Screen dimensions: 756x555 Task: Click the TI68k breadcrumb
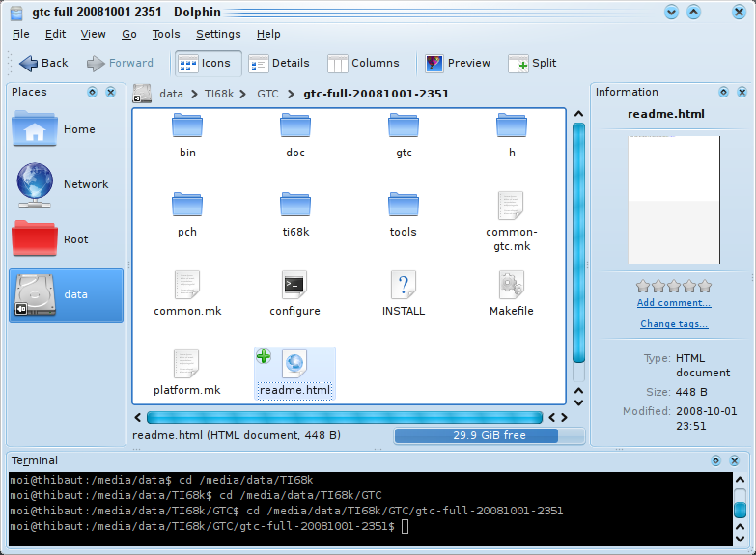[x=219, y=94]
